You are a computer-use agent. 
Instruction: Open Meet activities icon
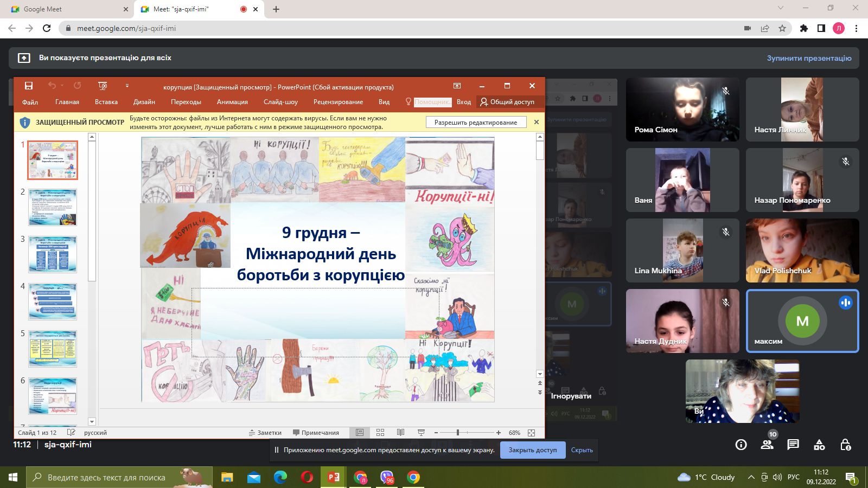[819, 445]
